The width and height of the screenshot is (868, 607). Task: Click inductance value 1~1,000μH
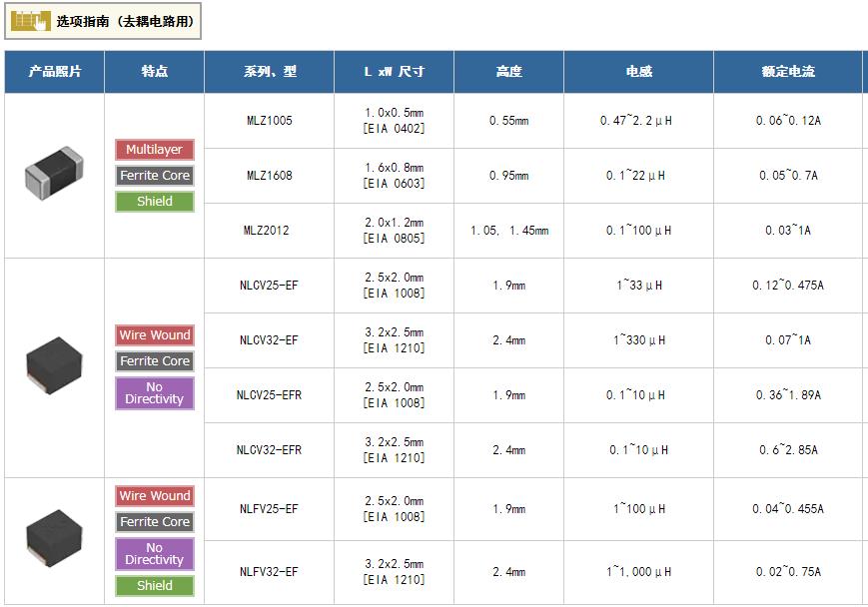click(x=639, y=572)
